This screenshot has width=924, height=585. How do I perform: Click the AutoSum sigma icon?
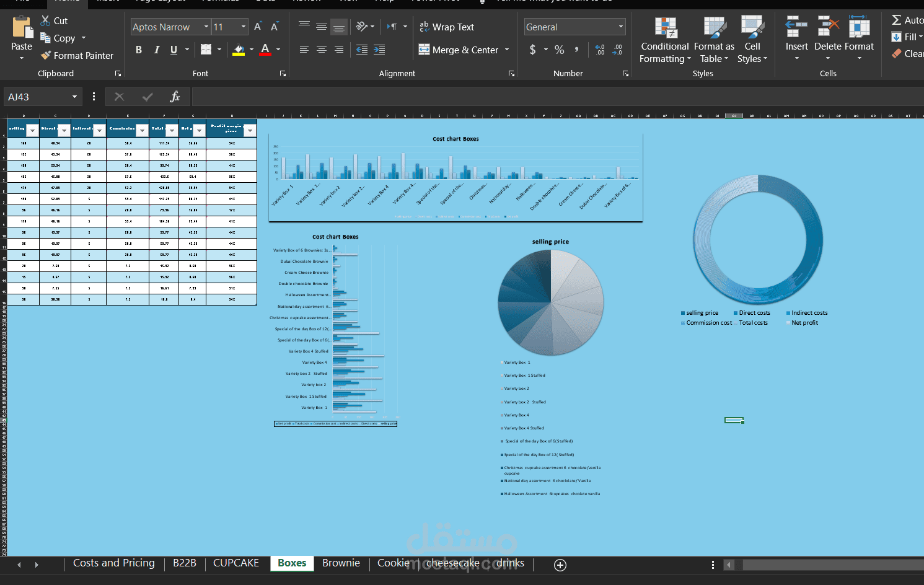click(896, 20)
